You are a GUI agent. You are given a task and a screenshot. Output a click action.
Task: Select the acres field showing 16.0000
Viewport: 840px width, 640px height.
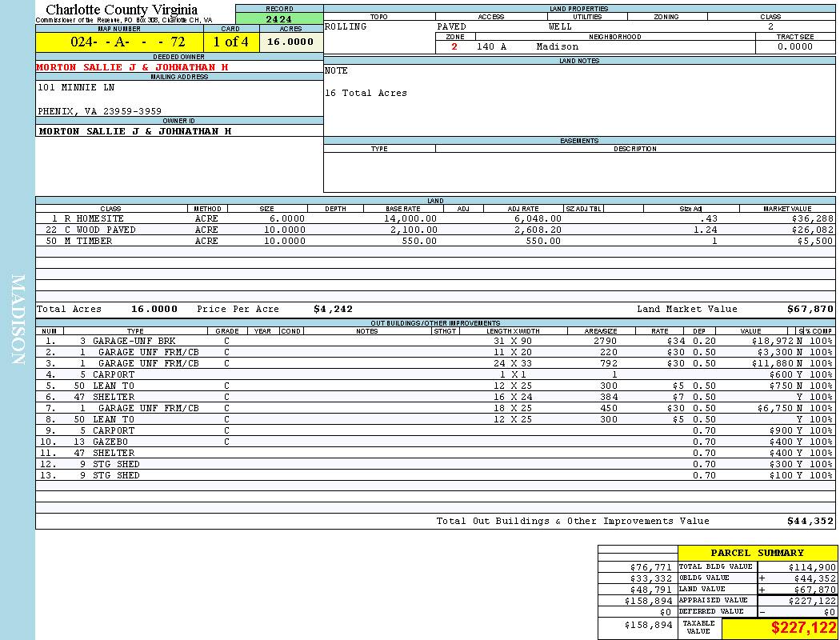tap(290, 42)
